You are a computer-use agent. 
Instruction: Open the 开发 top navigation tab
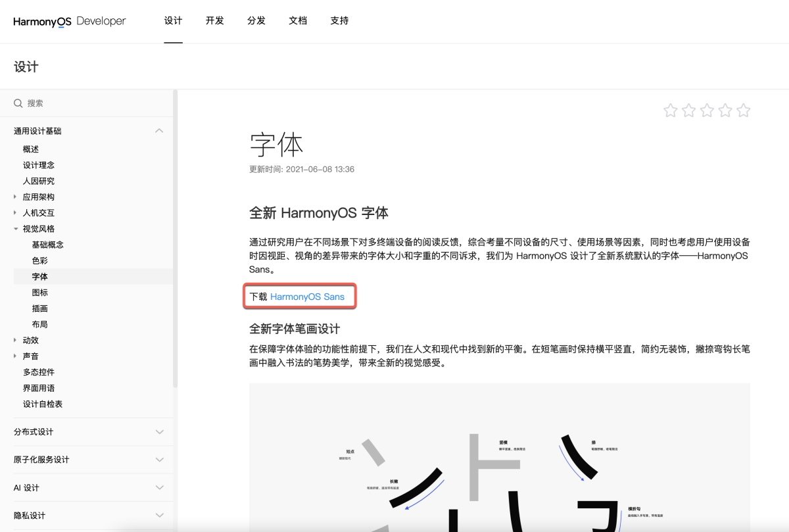tap(214, 21)
